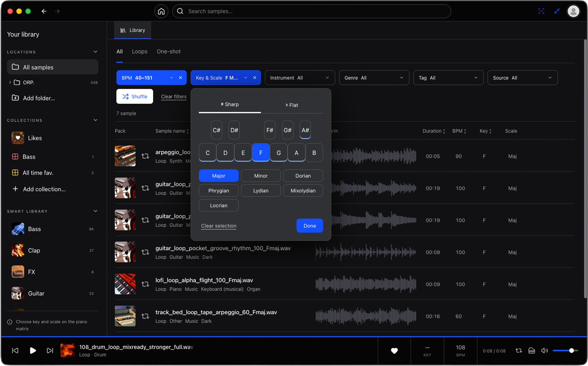Collapse the Collections section

[95, 120]
